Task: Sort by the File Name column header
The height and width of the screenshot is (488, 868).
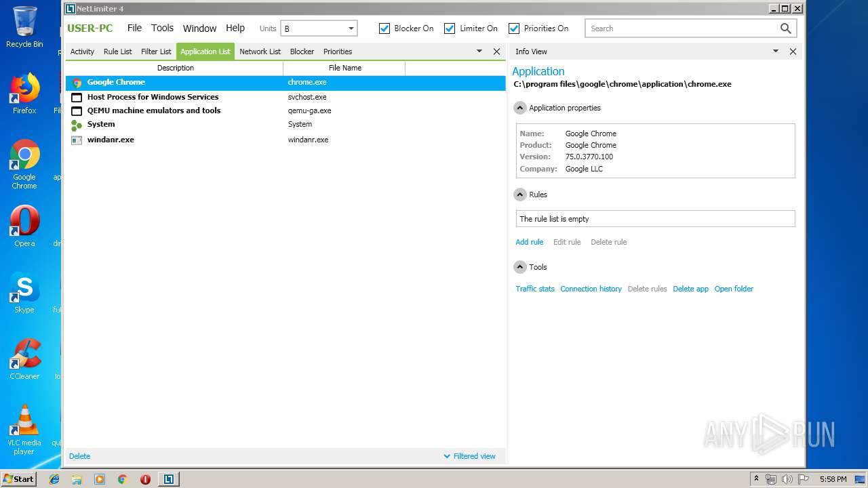Action: click(344, 68)
